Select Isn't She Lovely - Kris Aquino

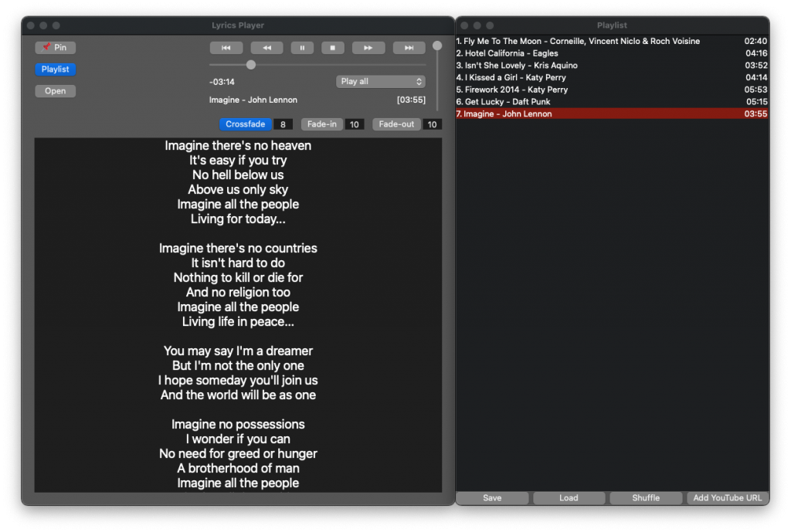click(x=612, y=66)
